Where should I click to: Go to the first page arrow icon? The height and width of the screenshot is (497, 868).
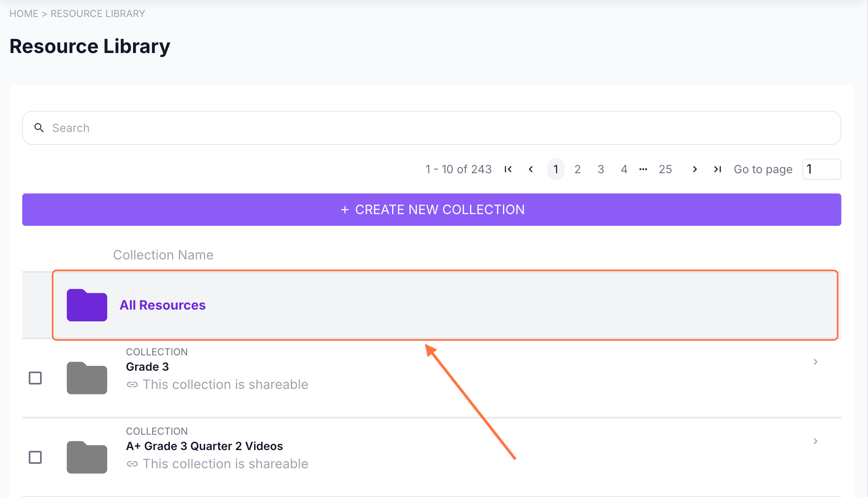508,169
